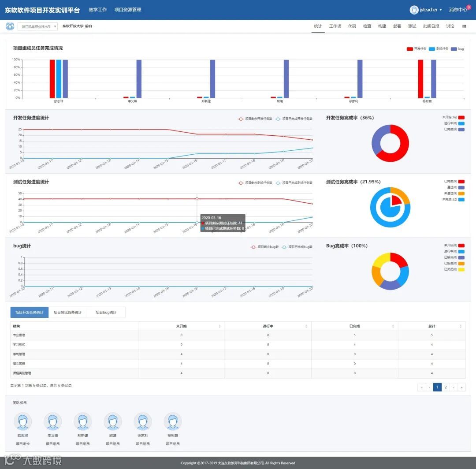Click the fourth team member's avatar 郝靖
476x469 pixels.
[113, 421]
